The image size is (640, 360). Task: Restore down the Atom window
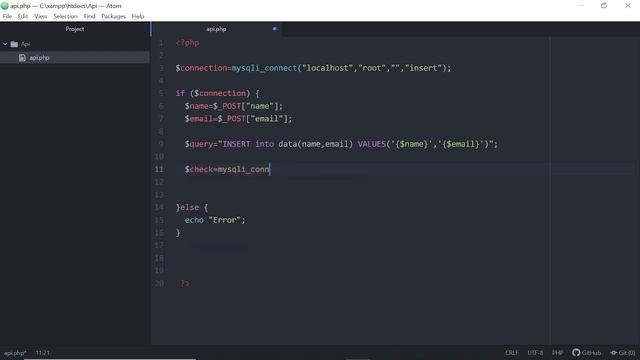tap(604, 6)
